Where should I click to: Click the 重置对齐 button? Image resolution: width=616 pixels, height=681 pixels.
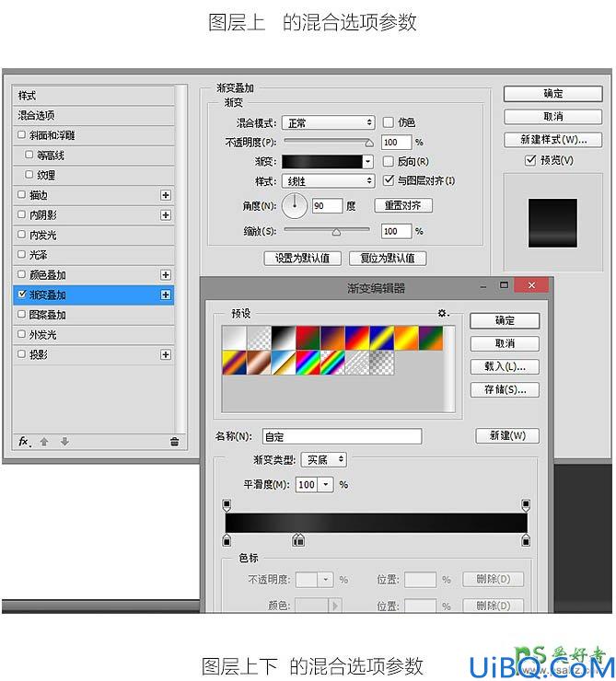coord(403,205)
